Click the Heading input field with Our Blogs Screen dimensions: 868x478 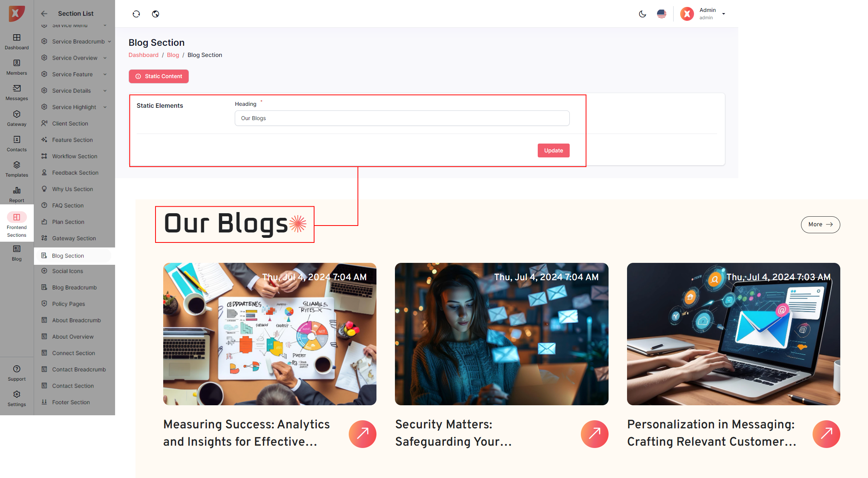402,118
